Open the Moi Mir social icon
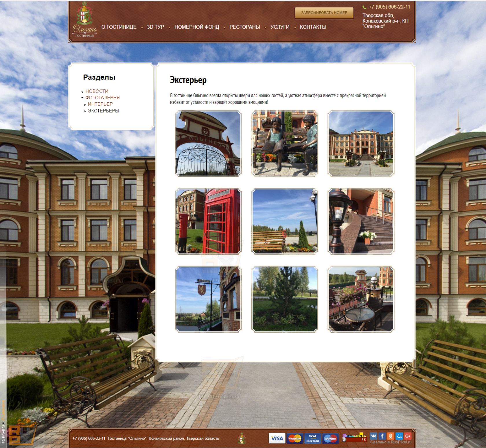Screen dimensions: 486x448 (x=399, y=436)
